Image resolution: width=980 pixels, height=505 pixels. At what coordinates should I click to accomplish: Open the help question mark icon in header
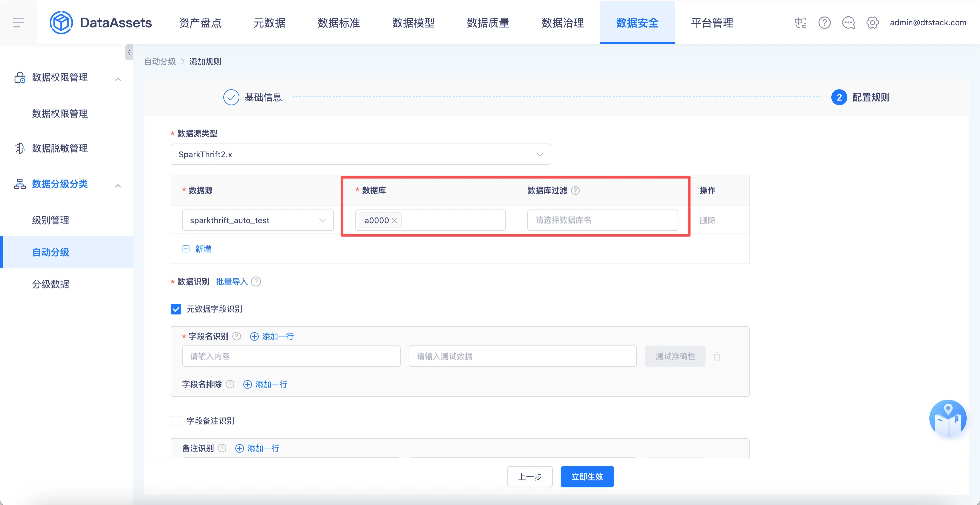tap(824, 23)
